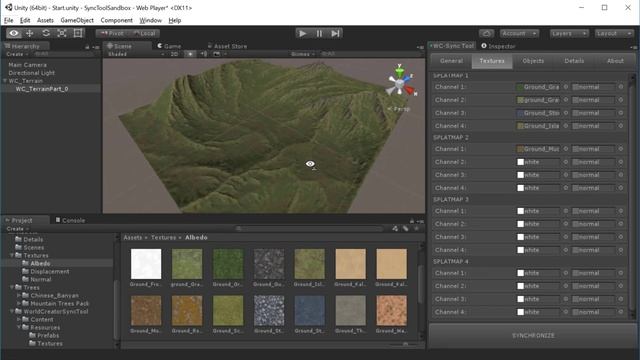Click the green Y axis scene gizmo cone
640x360 pixels.
[400, 71]
